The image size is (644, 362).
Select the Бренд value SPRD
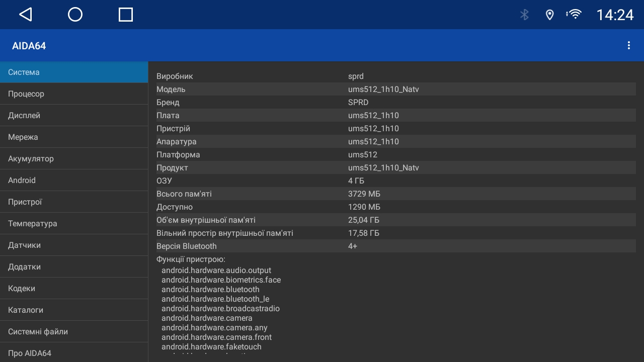pos(358,103)
